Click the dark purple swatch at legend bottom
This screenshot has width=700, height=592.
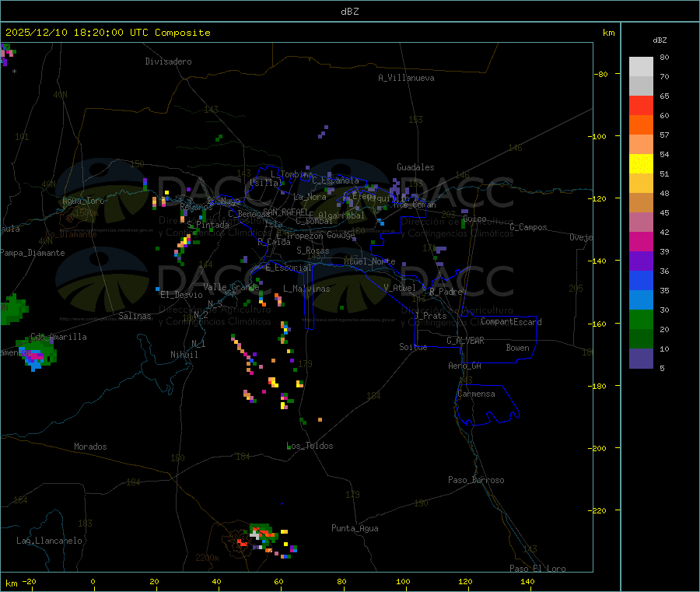(641, 358)
